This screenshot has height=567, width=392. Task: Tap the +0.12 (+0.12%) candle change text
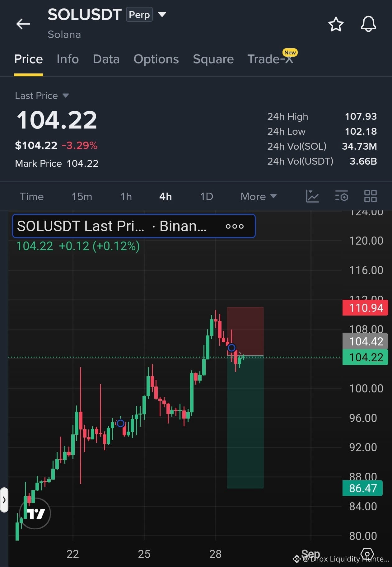[99, 246]
